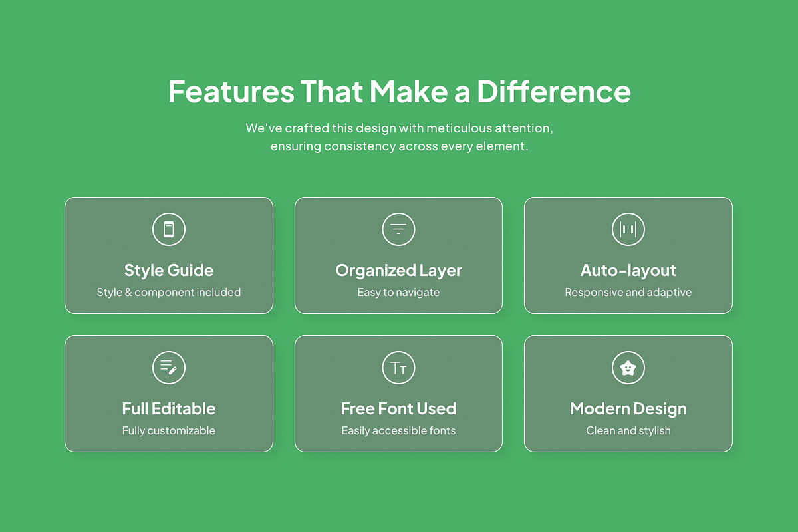
Task: Click the pencil edit icon above Full Editable
Action: (x=169, y=368)
